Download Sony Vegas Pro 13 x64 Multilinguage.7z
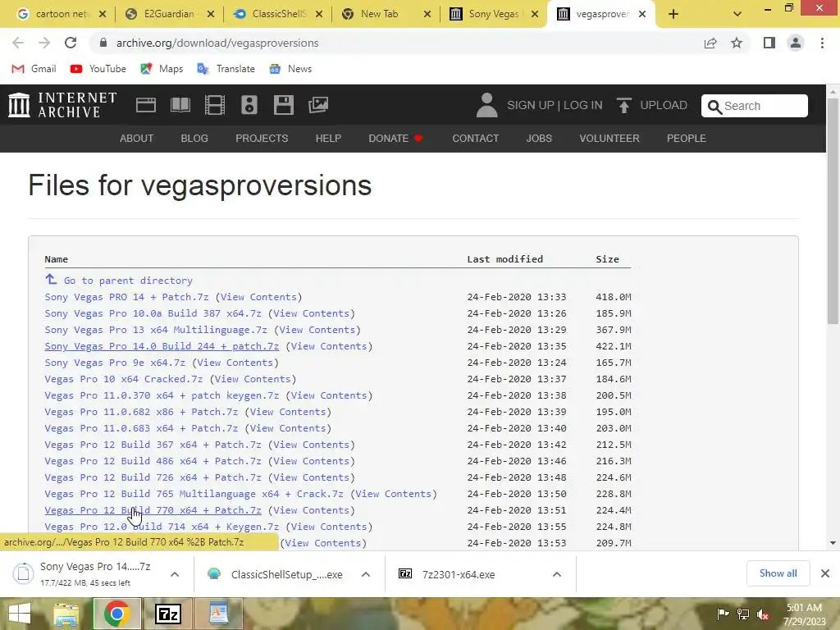This screenshot has width=840, height=630. coord(156,330)
